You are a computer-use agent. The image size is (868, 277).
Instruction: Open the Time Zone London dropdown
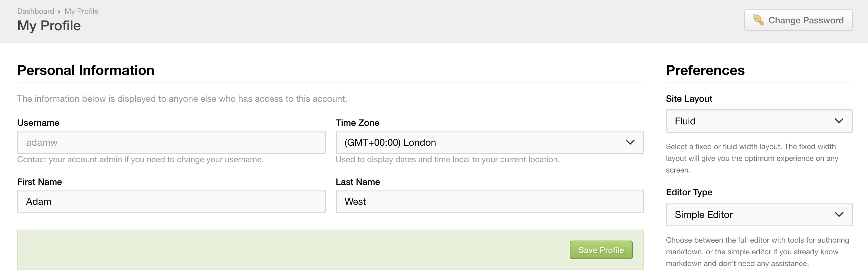pos(490,142)
